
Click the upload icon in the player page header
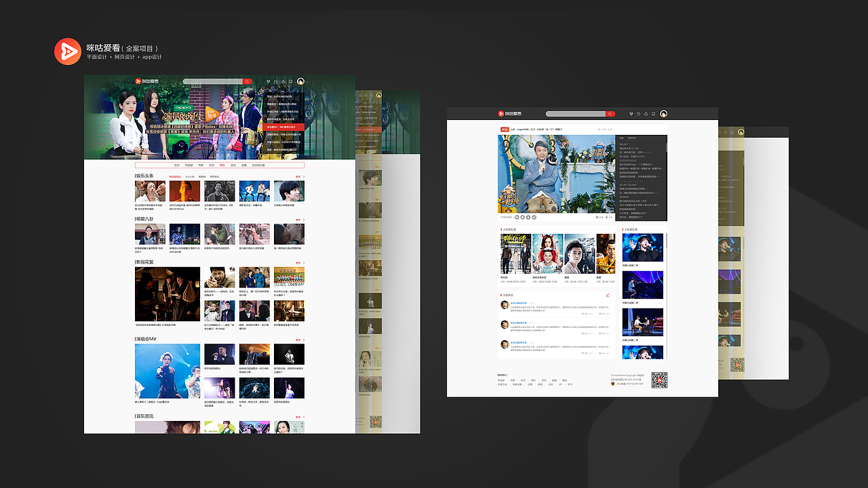646,114
